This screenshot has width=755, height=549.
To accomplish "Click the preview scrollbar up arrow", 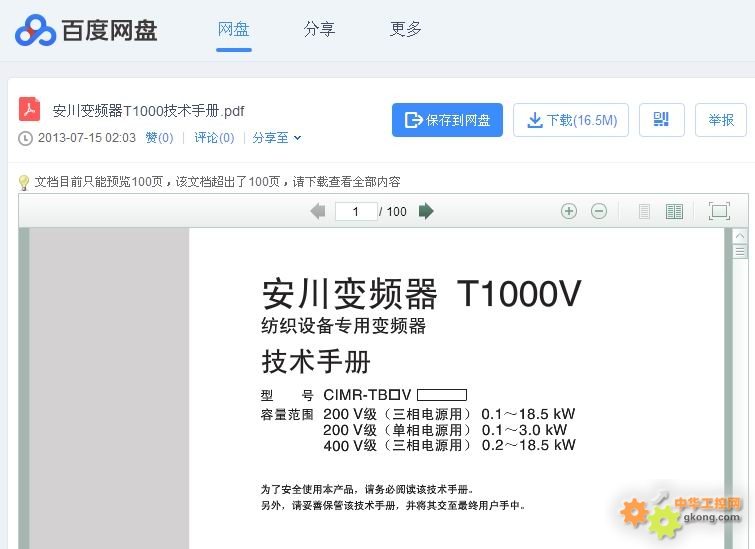I will click(740, 236).
